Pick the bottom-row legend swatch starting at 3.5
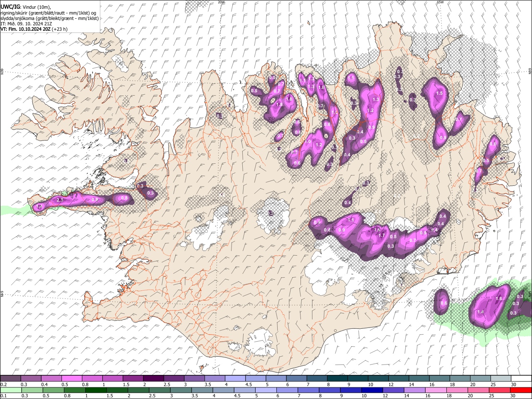 pyautogui.click(x=202, y=390)
